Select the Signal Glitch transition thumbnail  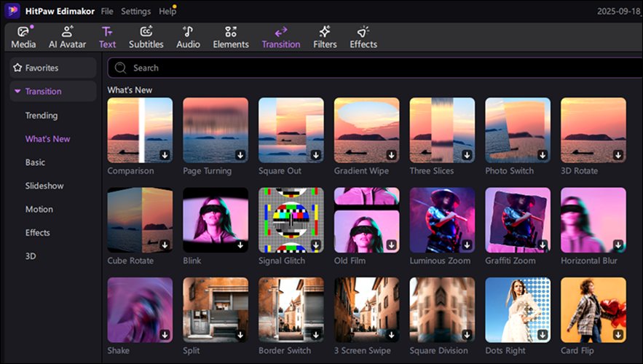(x=291, y=220)
